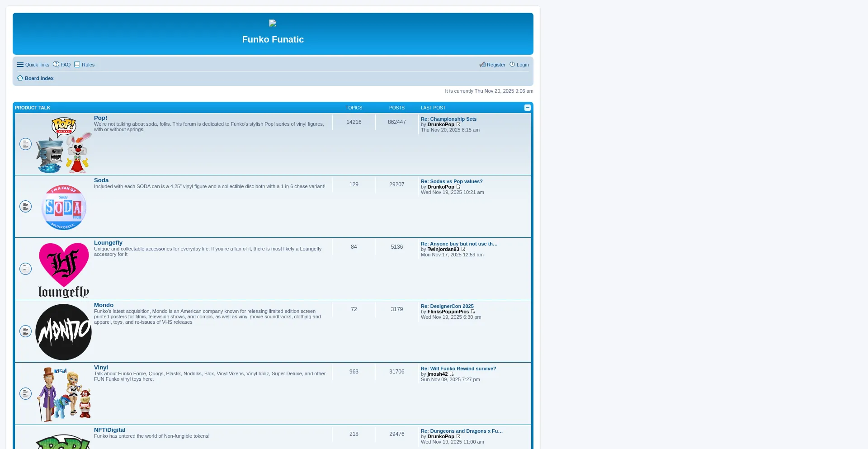The image size is (868, 449).
Task: Click the Pop! forum read-status icon
Action: coord(25,144)
